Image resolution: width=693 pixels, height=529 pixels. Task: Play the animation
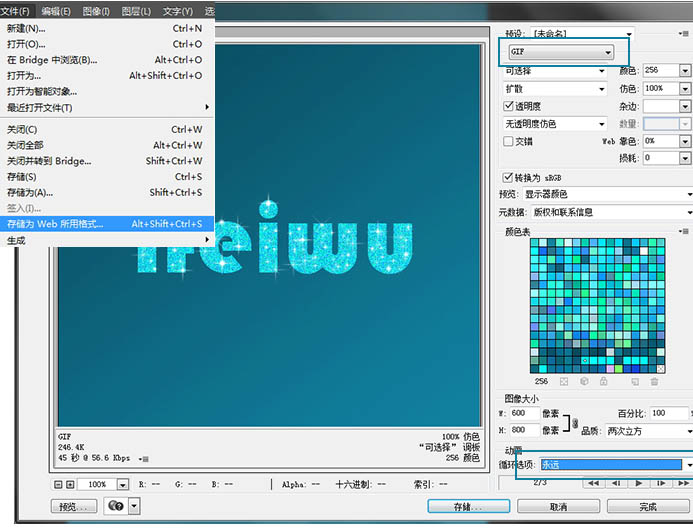tap(639, 483)
